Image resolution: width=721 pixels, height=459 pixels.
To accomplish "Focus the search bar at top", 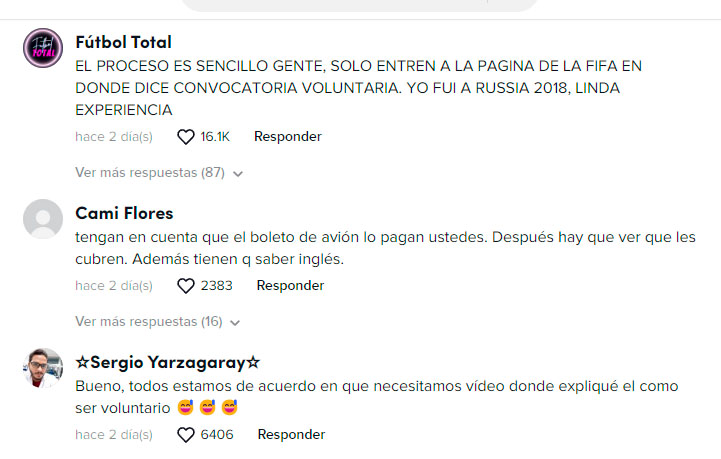I will pyautogui.click(x=359, y=5).
